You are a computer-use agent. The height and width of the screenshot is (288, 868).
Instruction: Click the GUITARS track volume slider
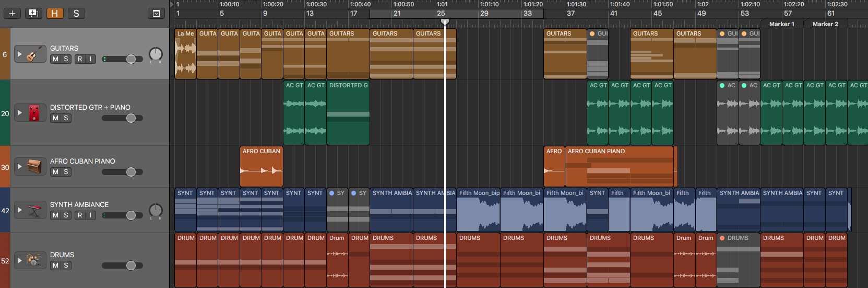click(122, 59)
